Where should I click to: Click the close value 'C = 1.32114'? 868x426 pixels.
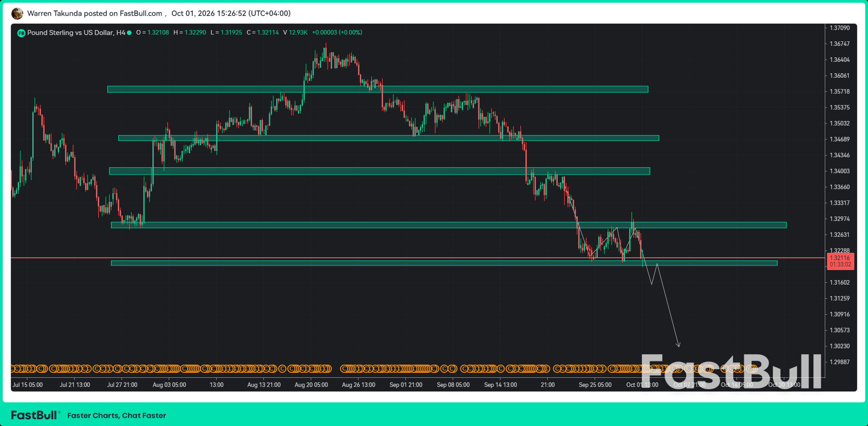point(262,33)
